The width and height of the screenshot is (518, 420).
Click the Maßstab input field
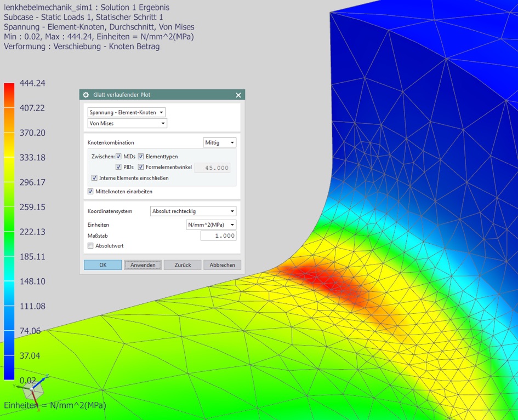pos(218,235)
